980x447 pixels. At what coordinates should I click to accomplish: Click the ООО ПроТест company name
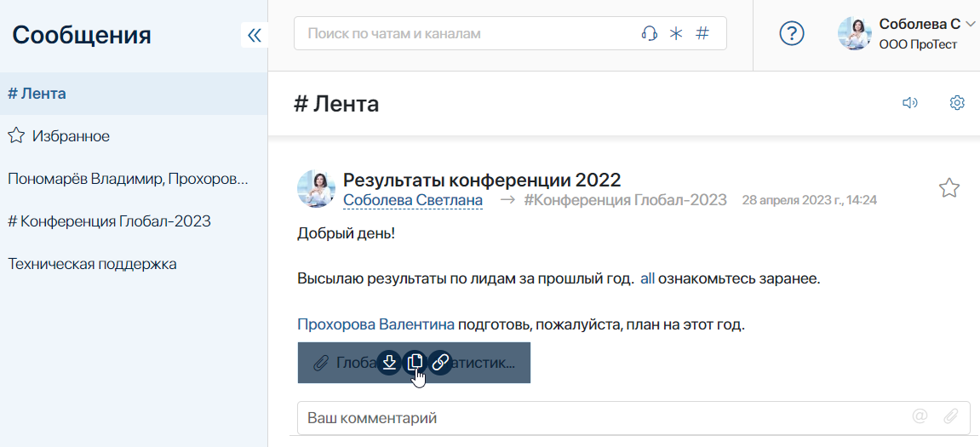coord(918,44)
